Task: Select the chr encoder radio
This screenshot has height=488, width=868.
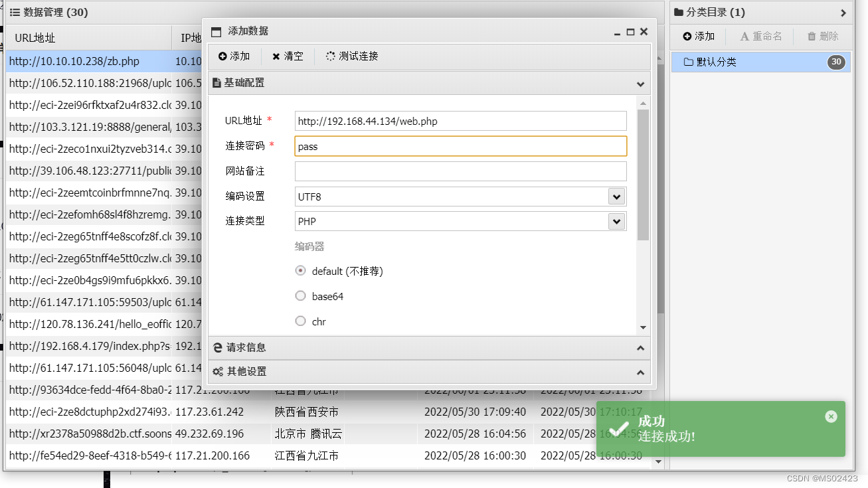Action: coord(301,321)
